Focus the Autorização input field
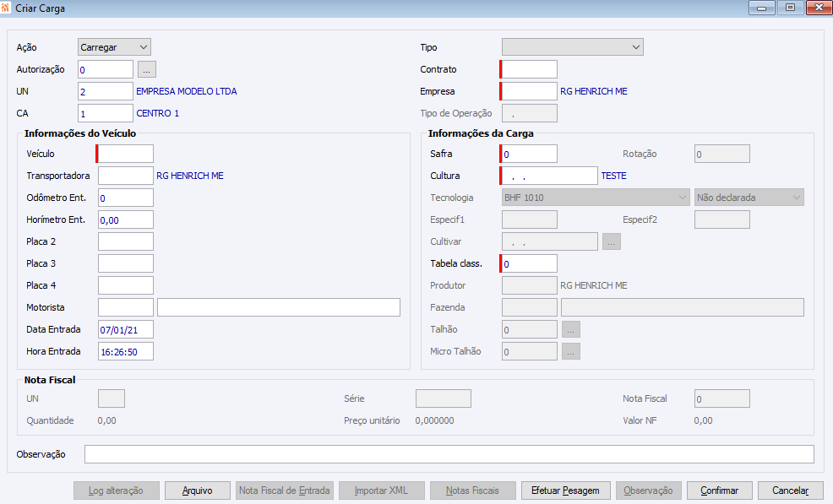The width and height of the screenshot is (833, 504). click(106, 69)
